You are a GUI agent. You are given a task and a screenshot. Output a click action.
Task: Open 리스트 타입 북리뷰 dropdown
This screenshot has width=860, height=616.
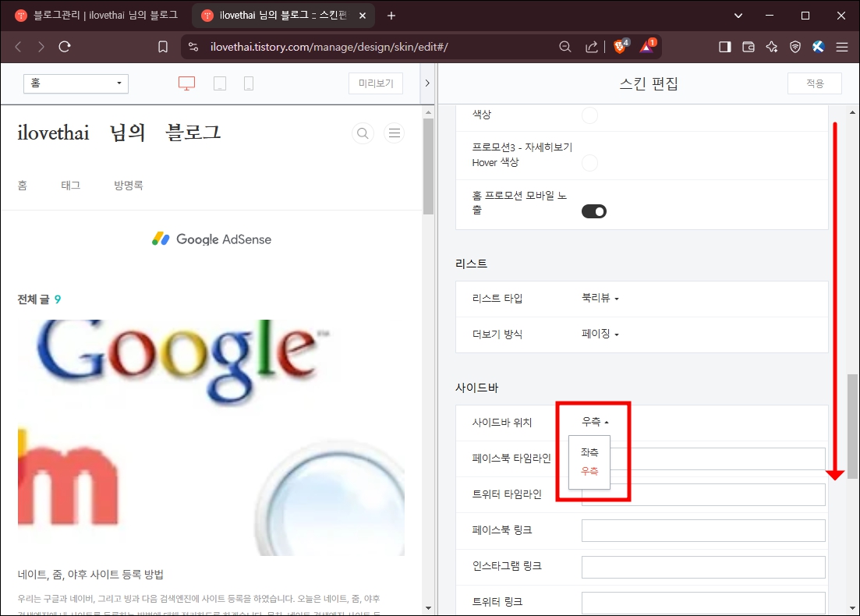point(600,298)
